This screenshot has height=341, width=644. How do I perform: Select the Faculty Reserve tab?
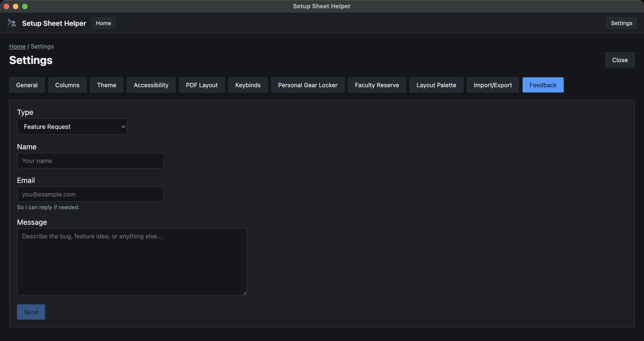[x=377, y=85]
